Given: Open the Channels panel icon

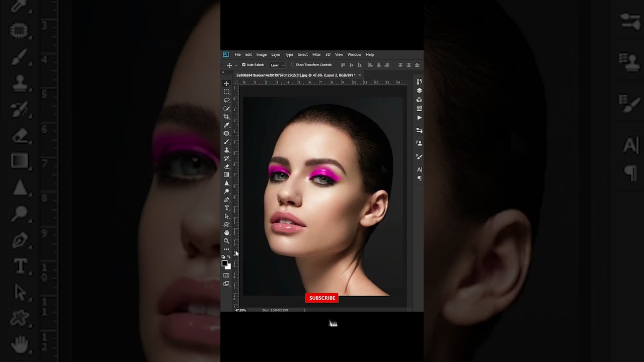Looking at the screenshot, I should tap(419, 100).
